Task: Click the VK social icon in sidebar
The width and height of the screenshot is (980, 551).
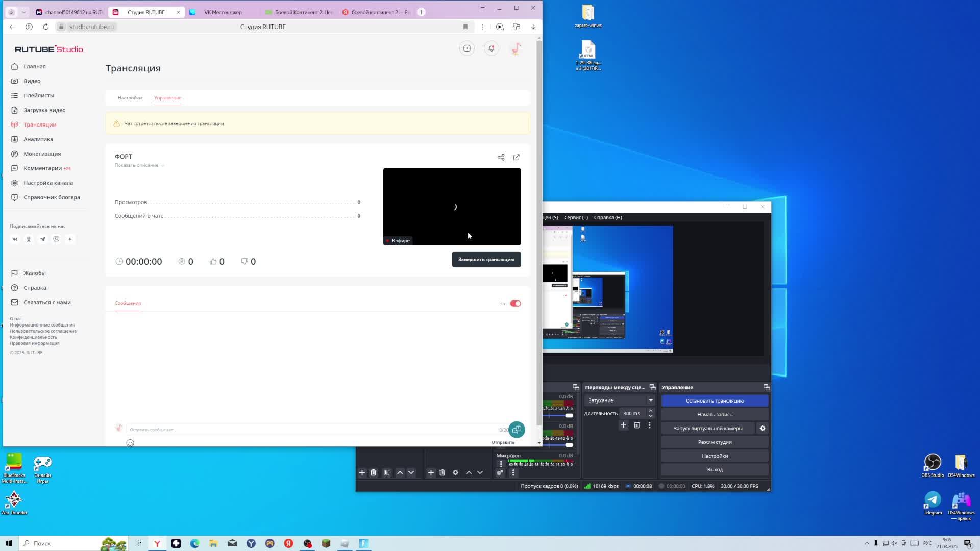Action: [15, 239]
